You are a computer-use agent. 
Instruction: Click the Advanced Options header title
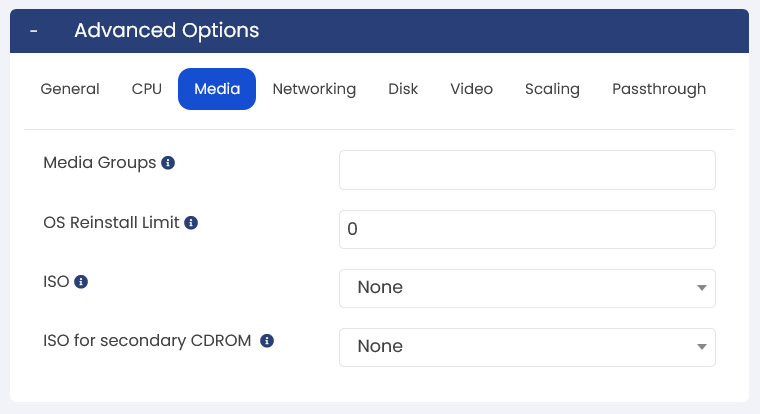(167, 31)
